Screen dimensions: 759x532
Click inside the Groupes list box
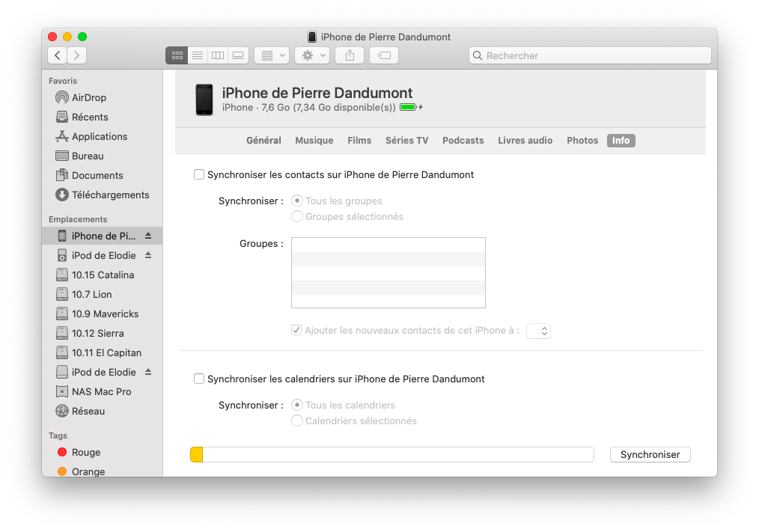388,272
